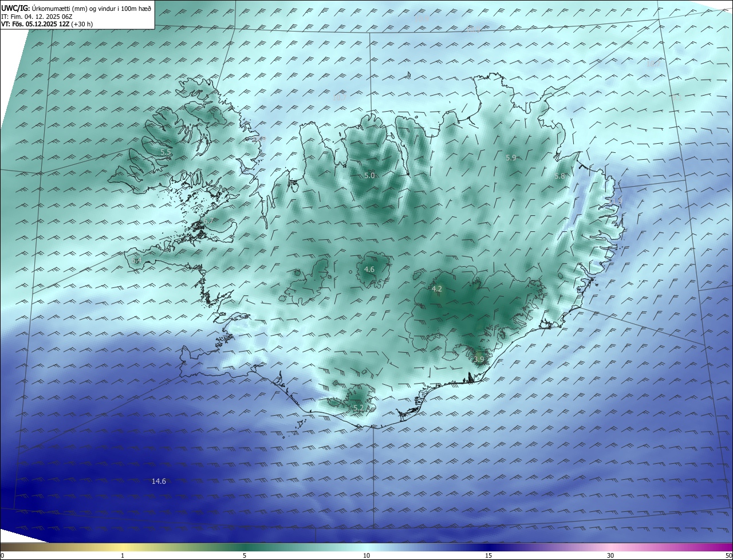Screen dimensions: 733x560
Task: Click the 14.6 value label over the ocean
Action: (159, 482)
